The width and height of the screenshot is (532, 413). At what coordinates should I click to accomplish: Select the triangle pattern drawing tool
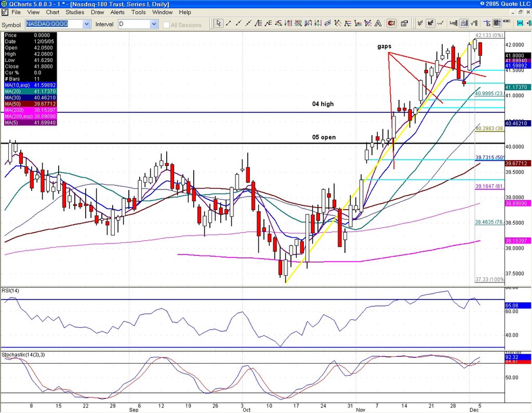click(x=278, y=23)
